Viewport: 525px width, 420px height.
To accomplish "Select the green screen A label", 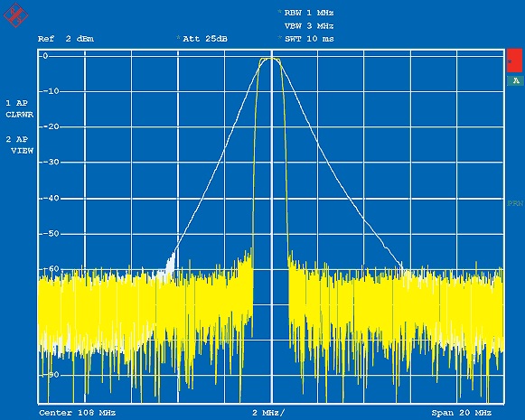I will (x=516, y=80).
